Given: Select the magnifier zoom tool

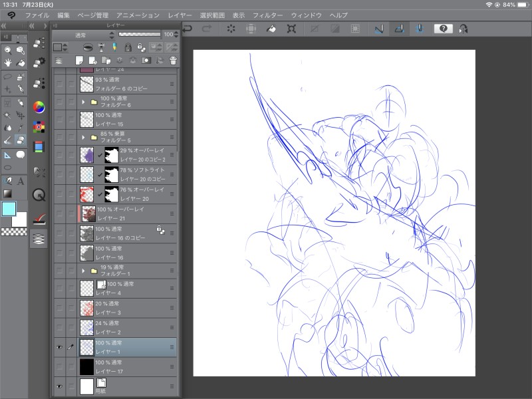Looking at the screenshot, I should click(7, 49).
